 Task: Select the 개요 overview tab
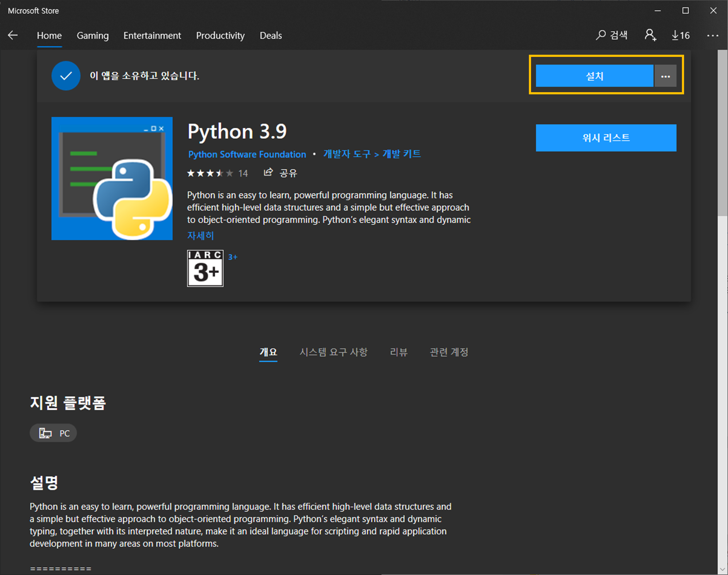tap(268, 352)
